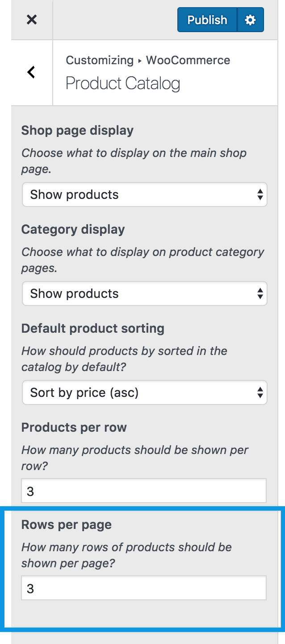
Task: Click the Shop page display label
Action: pos(77,131)
